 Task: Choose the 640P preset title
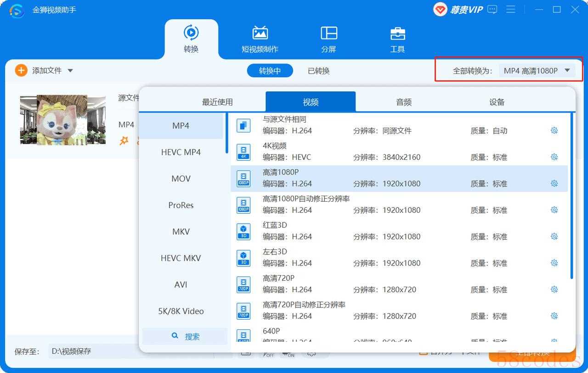point(271,331)
